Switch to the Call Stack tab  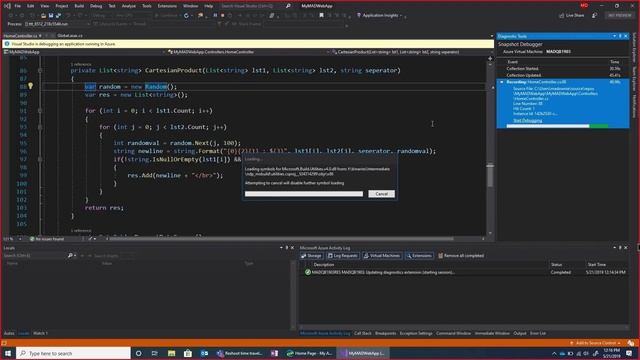[x=362, y=333]
